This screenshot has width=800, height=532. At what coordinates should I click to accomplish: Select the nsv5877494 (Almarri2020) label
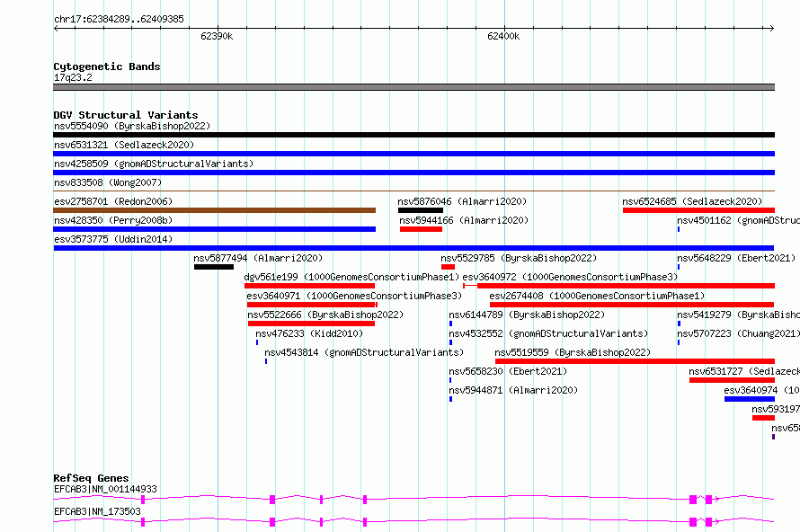click(258, 258)
